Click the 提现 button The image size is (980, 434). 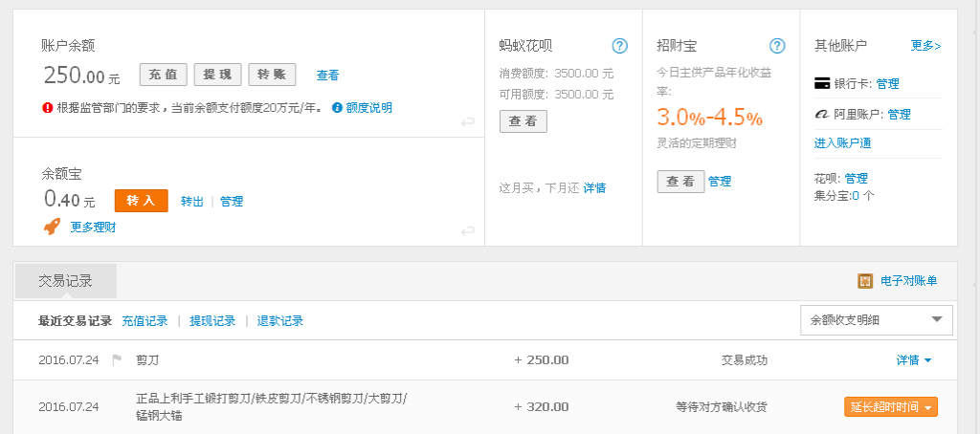point(217,75)
